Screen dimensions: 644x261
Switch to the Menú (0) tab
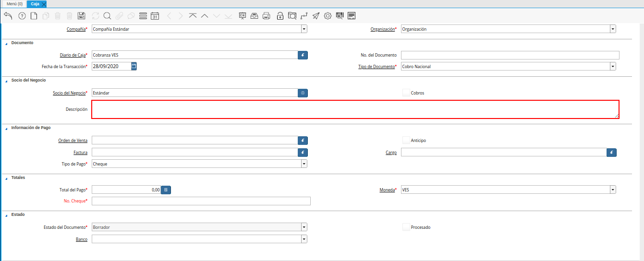(x=14, y=4)
